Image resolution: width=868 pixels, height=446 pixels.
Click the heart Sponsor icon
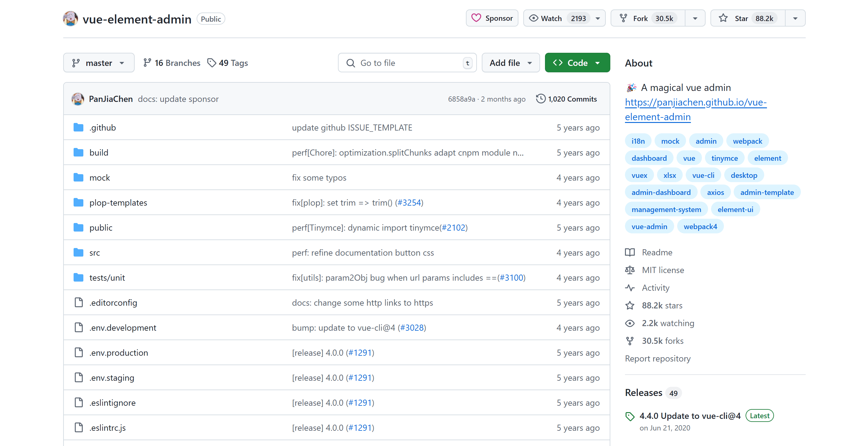tap(476, 18)
